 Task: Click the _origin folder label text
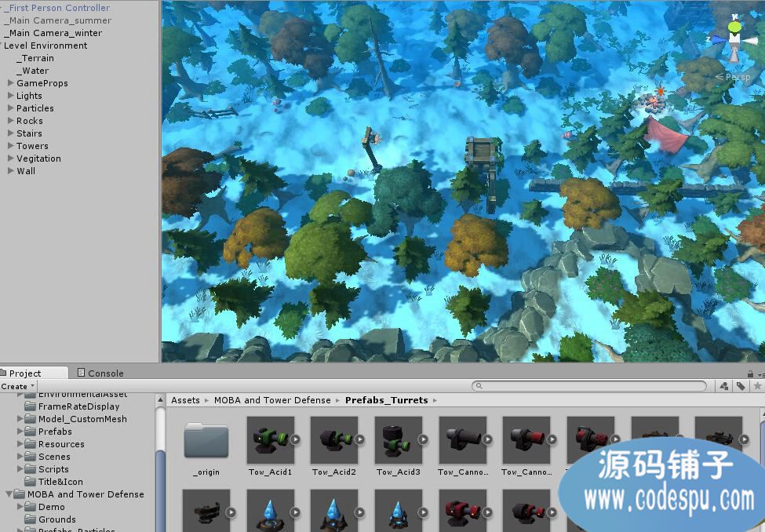click(x=206, y=472)
